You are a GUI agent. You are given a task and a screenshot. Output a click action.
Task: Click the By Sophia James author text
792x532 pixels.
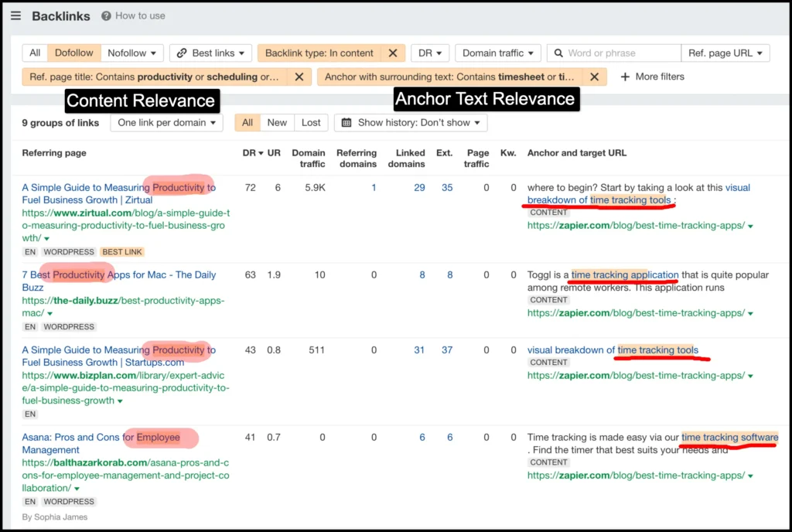pyautogui.click(x=55, y=517)
